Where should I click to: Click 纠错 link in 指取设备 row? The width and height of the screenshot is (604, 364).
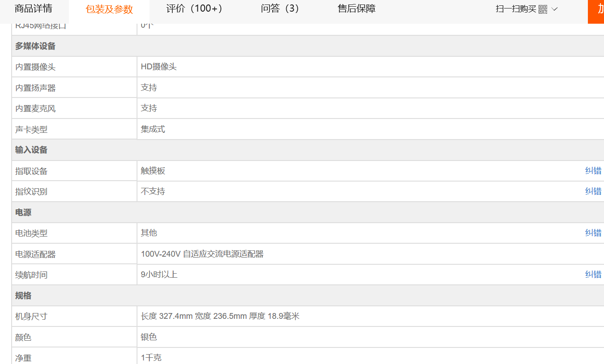coord(593,170)
